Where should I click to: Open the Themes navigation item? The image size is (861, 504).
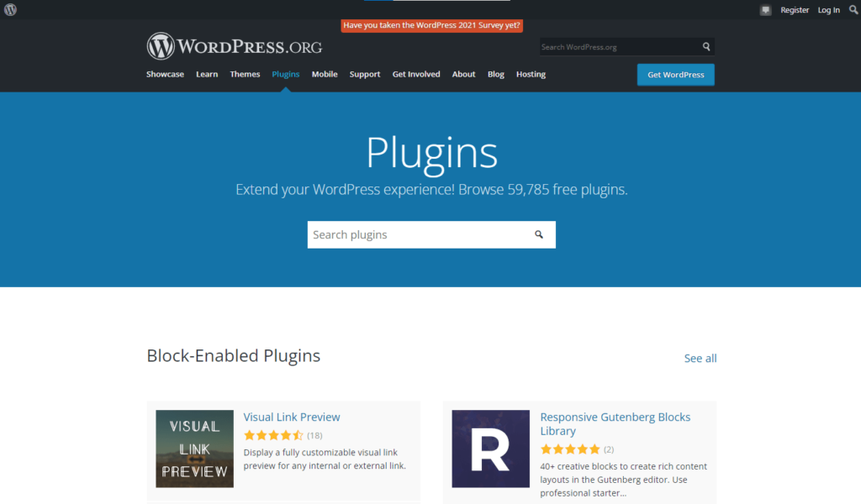coord(245,74)
